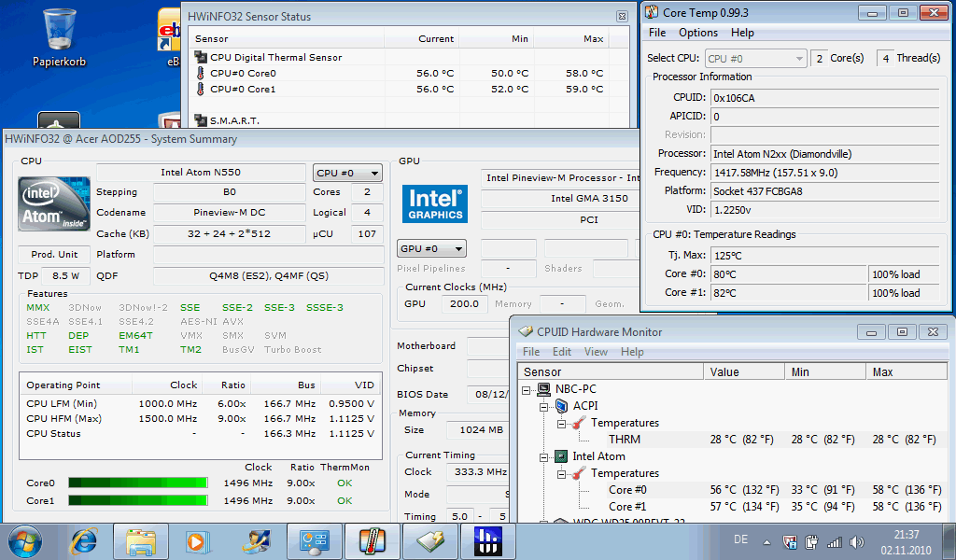Open the GPU #0 dropdown
This screenshot has width=956, height=560.
pos(431,249)
